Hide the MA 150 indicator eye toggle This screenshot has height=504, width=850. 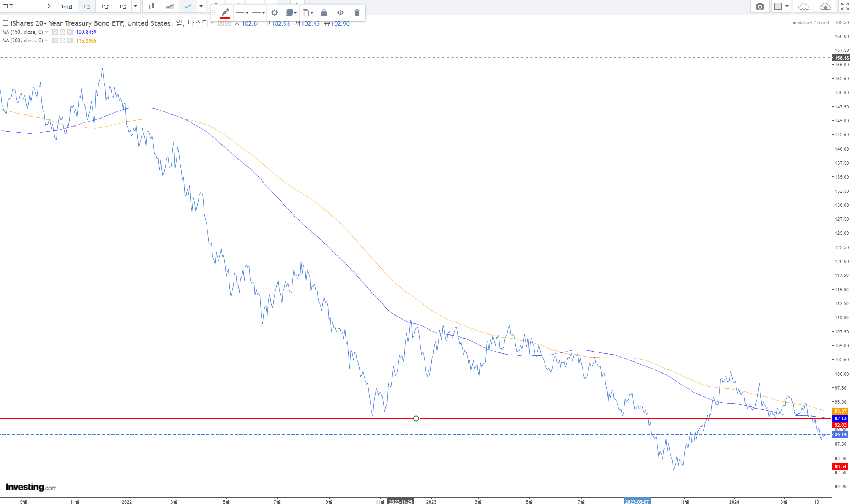click(55, 32)
